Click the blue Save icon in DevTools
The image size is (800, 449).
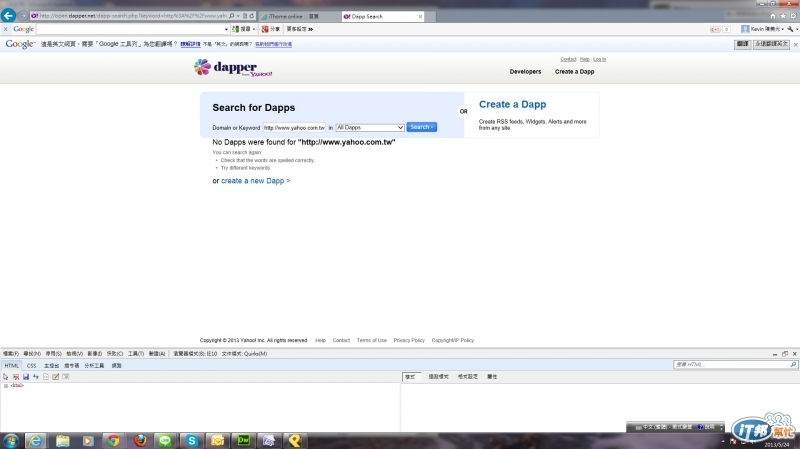point(26,377)
